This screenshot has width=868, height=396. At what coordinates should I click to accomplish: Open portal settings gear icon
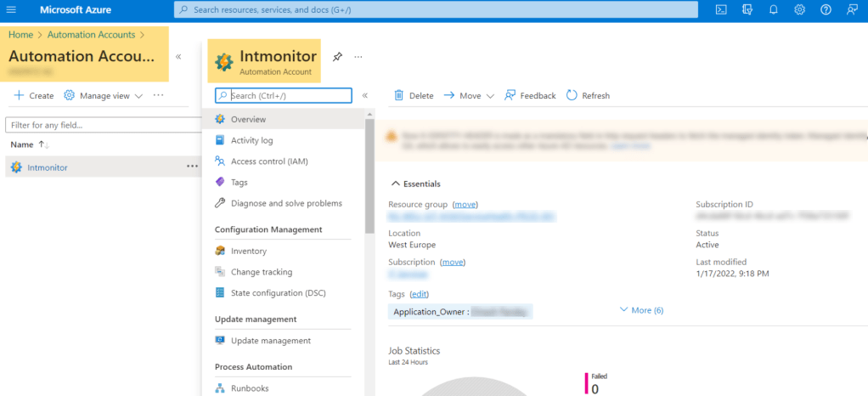799,10
